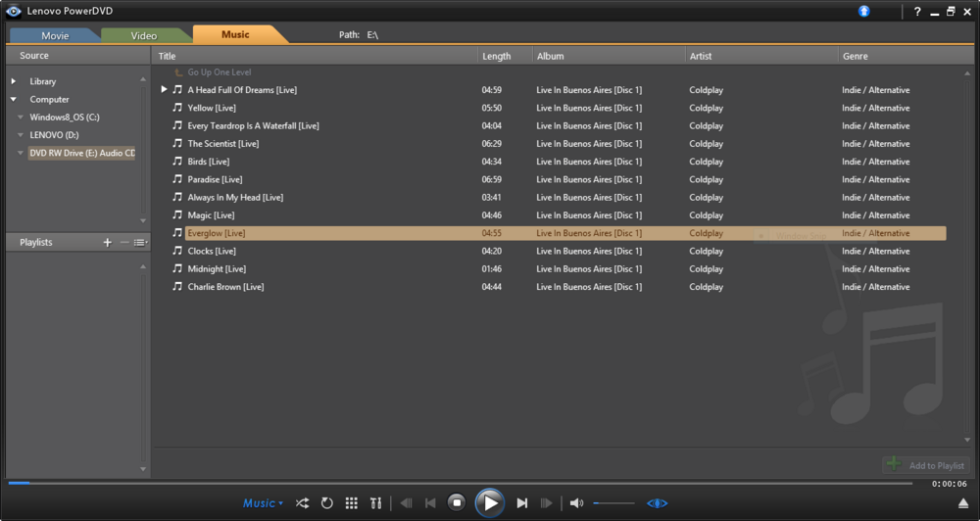980x521 pixels.
Task: Sort by the Title column header
Action: point(315,56)
